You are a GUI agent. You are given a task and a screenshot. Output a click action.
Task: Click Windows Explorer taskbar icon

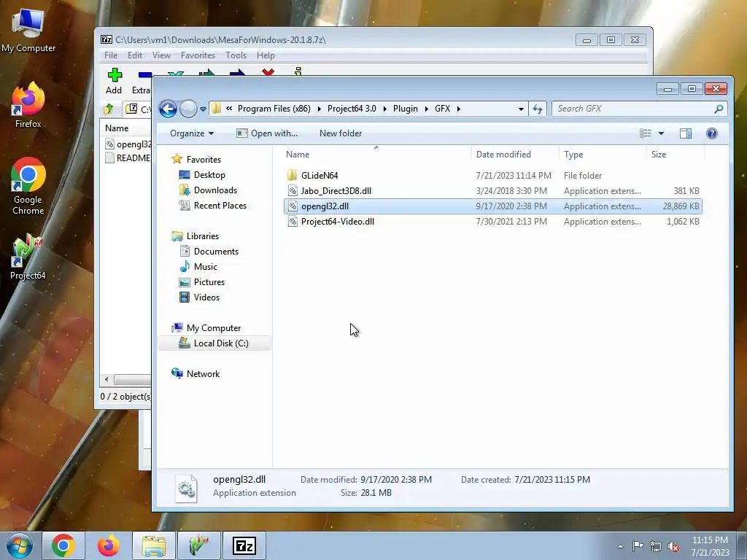154,545
